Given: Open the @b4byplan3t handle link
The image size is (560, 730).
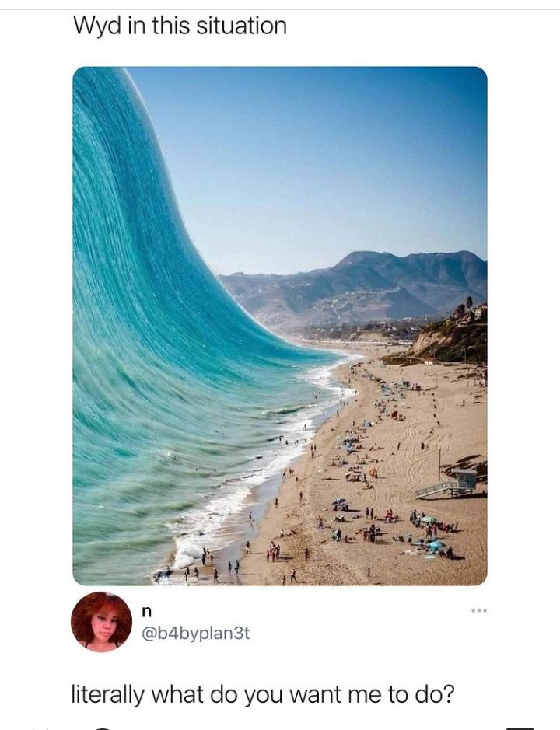Looking at the screenshot, I should pos(194,633).
